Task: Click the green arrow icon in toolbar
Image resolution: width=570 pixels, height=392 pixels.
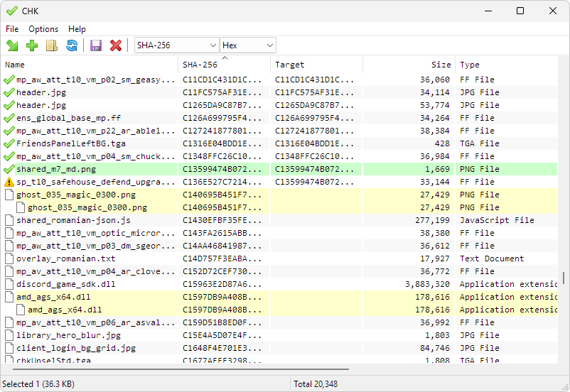Action: pyautogui.click(x=12, y=45)
